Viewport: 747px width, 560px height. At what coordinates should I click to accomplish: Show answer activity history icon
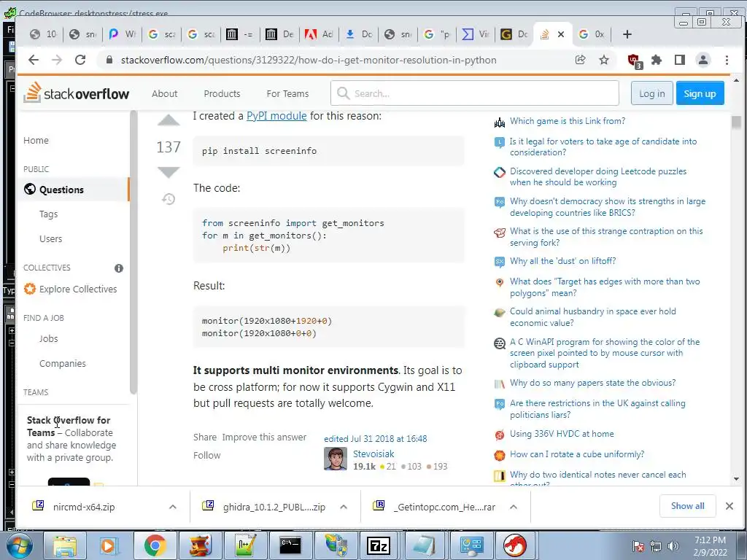(x=169, y=198)
